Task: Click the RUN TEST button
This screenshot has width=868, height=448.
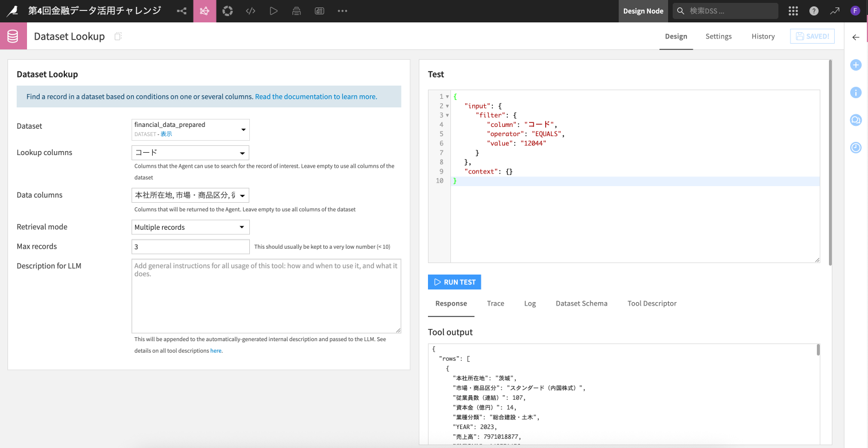Action: click(x=454, y=282)
